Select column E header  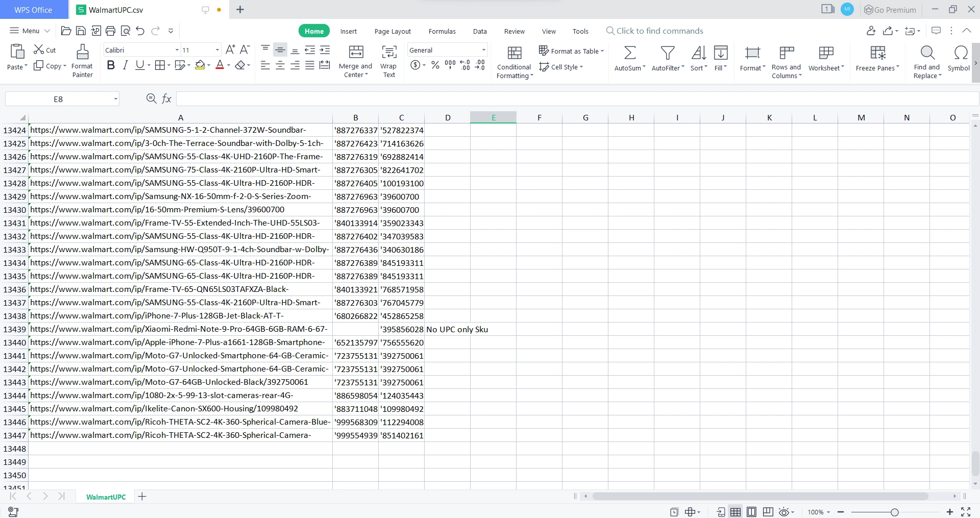tap(493, 117)
